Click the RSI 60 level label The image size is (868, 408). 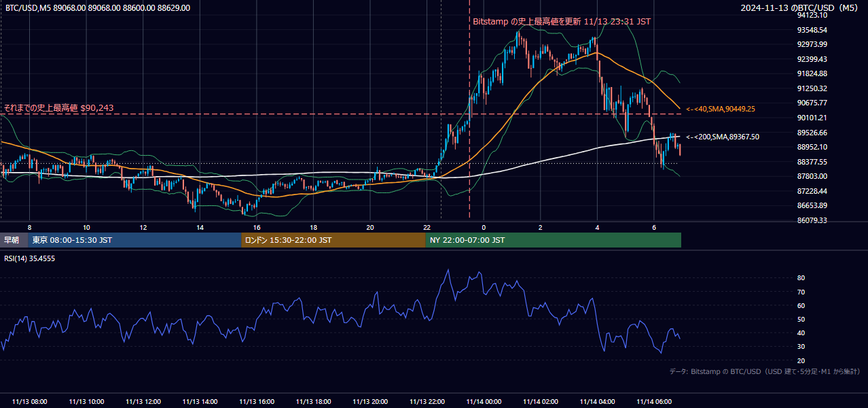pos(801,305)
